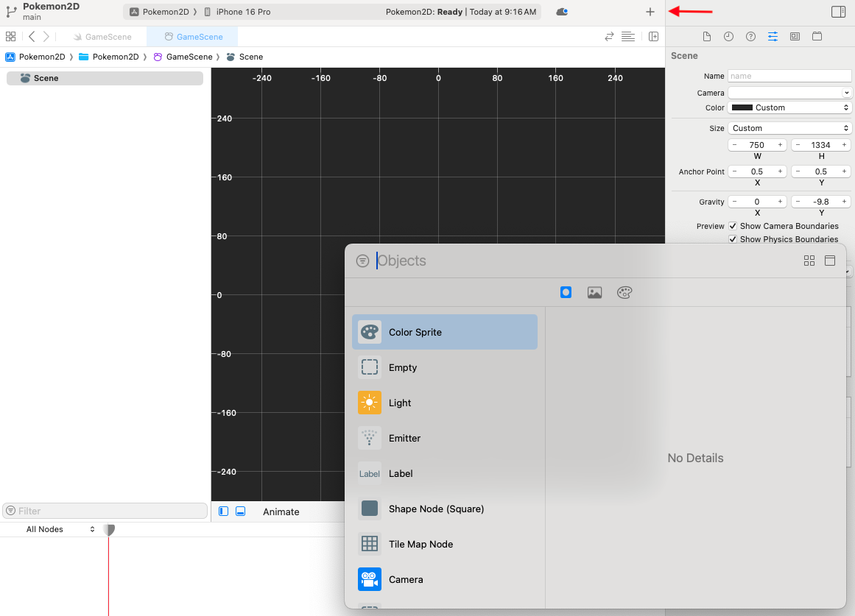Click the scene Name input field
The width and height of the screenshot is (855, 616).
pos(789,76)
